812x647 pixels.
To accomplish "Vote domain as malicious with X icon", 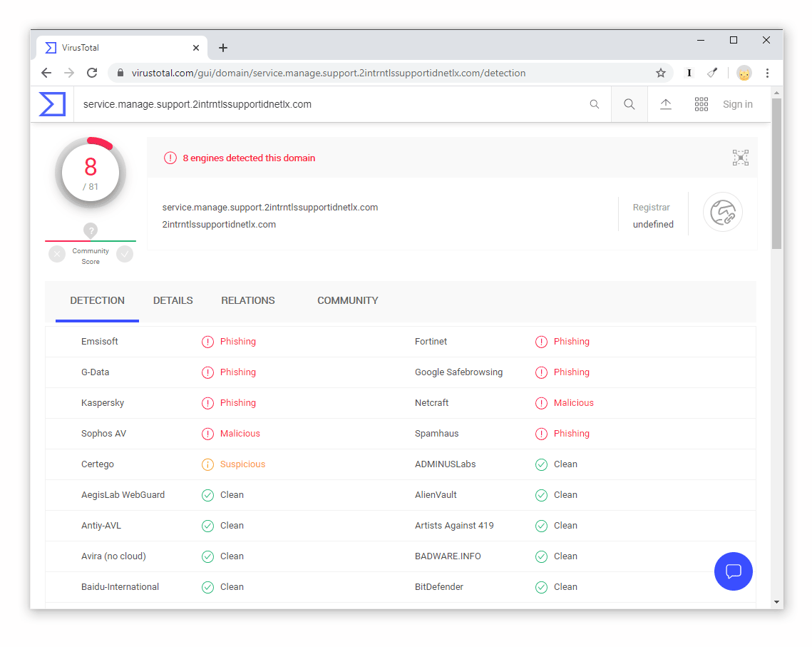I will pos(57,255).
